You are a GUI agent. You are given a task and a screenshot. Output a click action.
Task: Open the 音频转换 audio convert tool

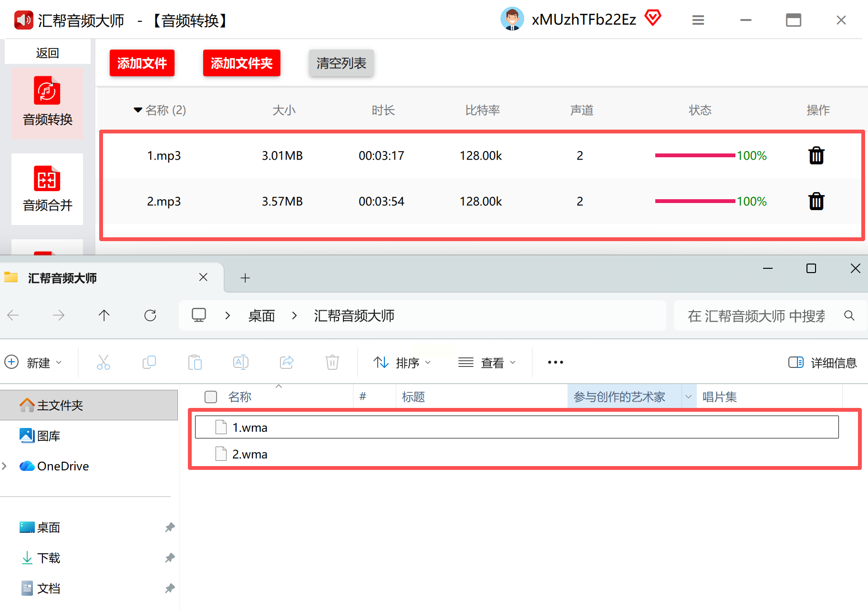tap(47, 102)
